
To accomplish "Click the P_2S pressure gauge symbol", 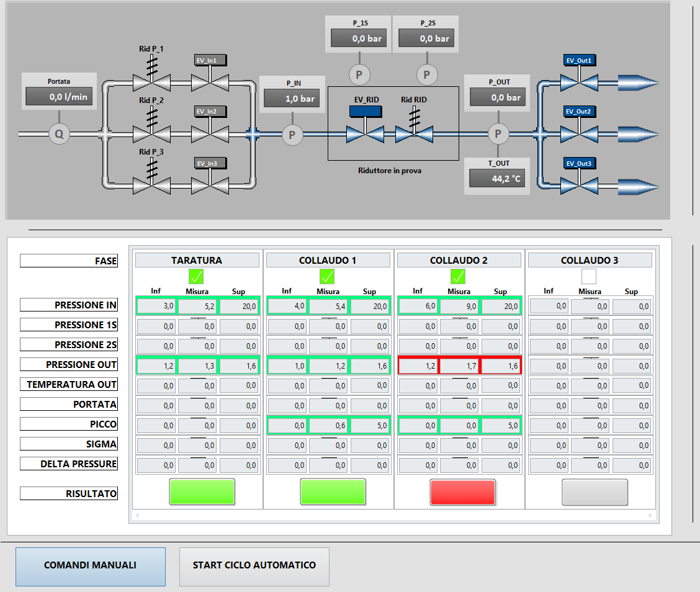I will (x=427, y=75).
